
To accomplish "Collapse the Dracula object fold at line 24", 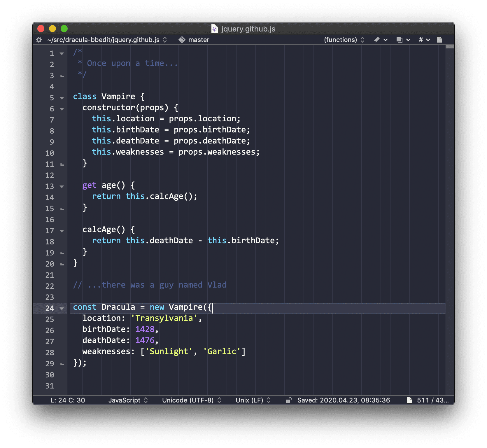I will (62, 309).
